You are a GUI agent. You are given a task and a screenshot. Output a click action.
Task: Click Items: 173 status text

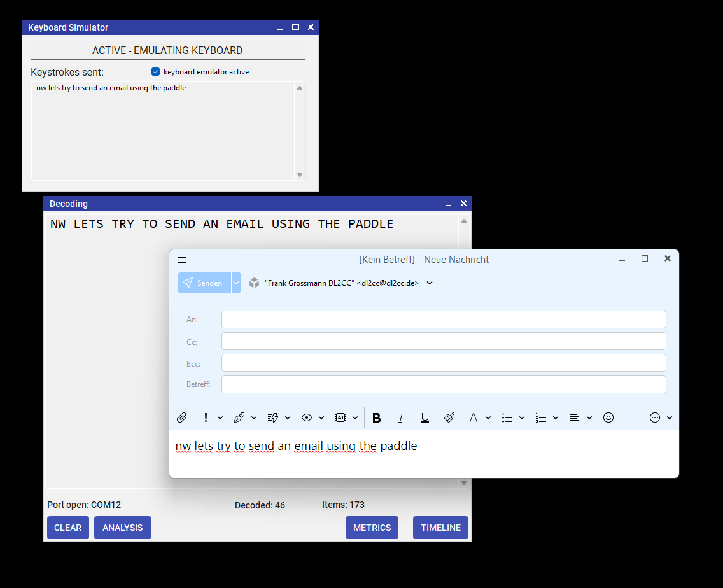[343, 505]
